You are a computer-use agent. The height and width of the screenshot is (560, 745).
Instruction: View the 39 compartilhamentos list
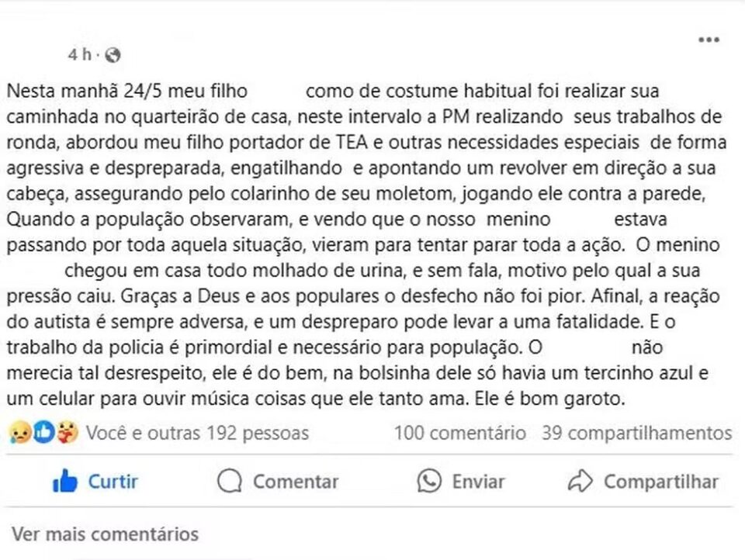[x=636, y=433]
